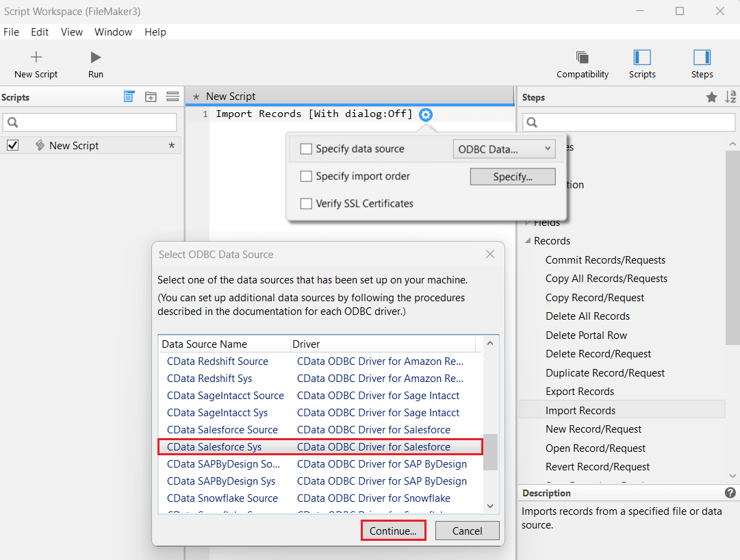Sort steps alphabetically with the A-Z icon
Viewport: 740px width, 560px height.
730,97
